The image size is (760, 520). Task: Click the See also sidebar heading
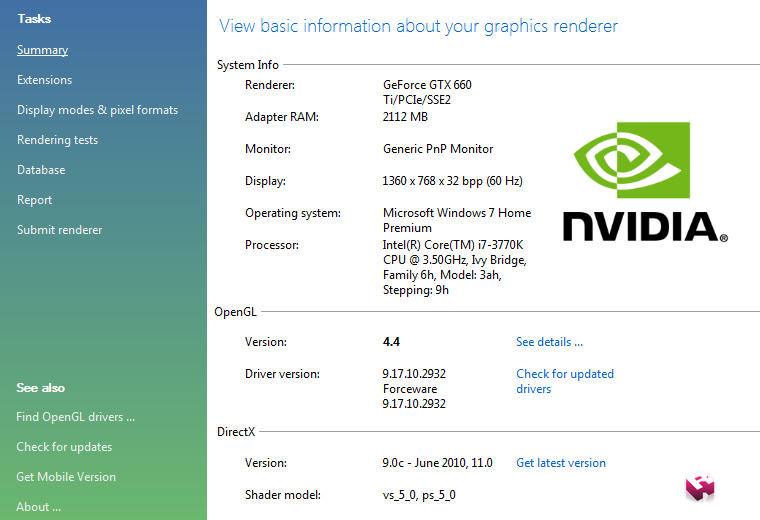(x=40, y=388)
